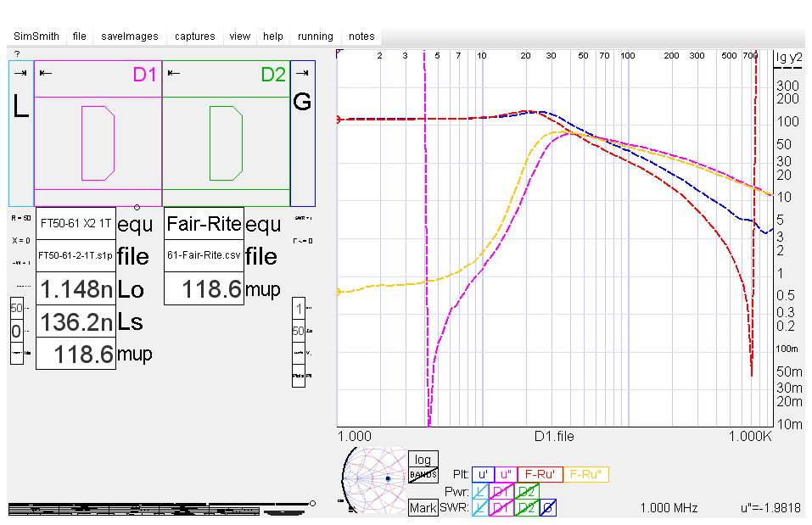This screenshot has height=525, width=812.
Task: Open the Smith chart thumbnail
Action: [373, 479]
